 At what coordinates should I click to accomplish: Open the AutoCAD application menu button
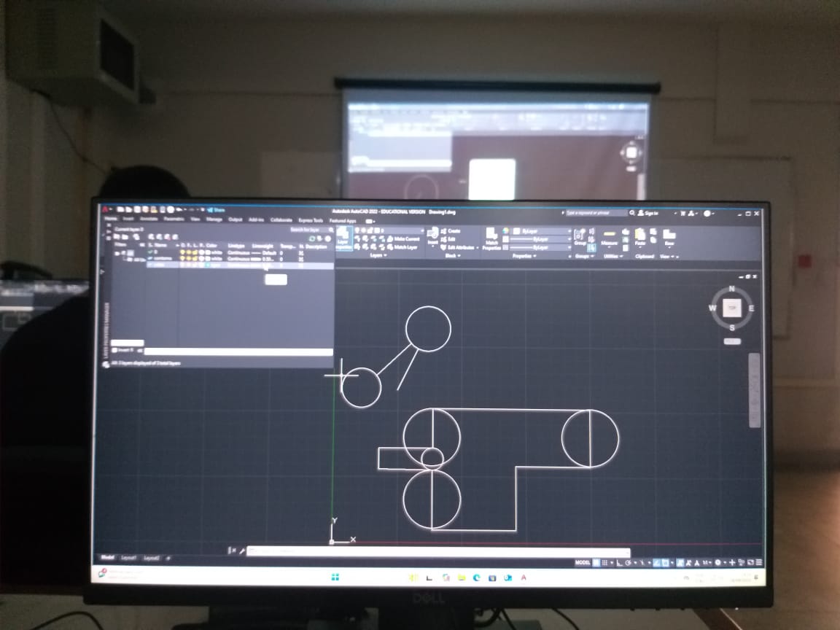pos(105,209)
